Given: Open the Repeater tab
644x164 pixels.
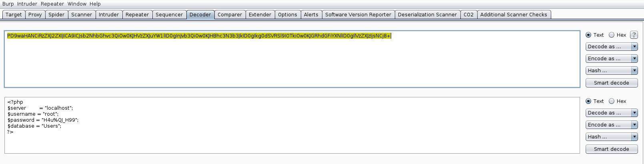Looking at the screenshot, I should click(x=137, y=15).
